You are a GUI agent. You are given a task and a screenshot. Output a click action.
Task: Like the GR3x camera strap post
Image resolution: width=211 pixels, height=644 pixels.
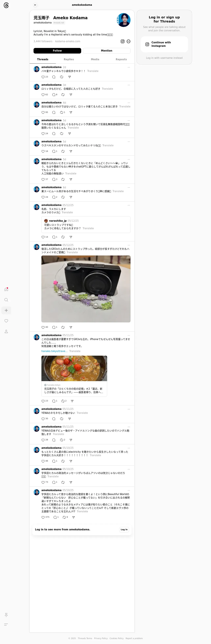pos(43,327)
